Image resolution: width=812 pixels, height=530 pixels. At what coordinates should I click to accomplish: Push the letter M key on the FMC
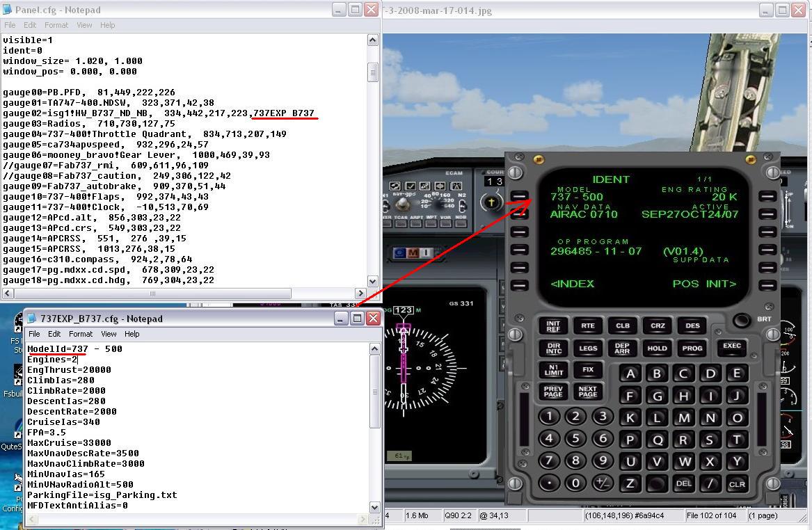pyautogui.click(x=683, y=417)
